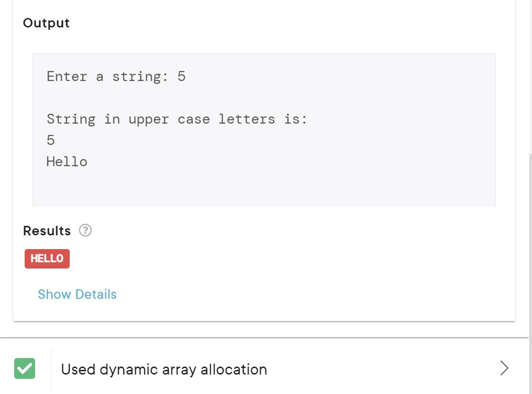Click the Output heading

tap(46, 23)
